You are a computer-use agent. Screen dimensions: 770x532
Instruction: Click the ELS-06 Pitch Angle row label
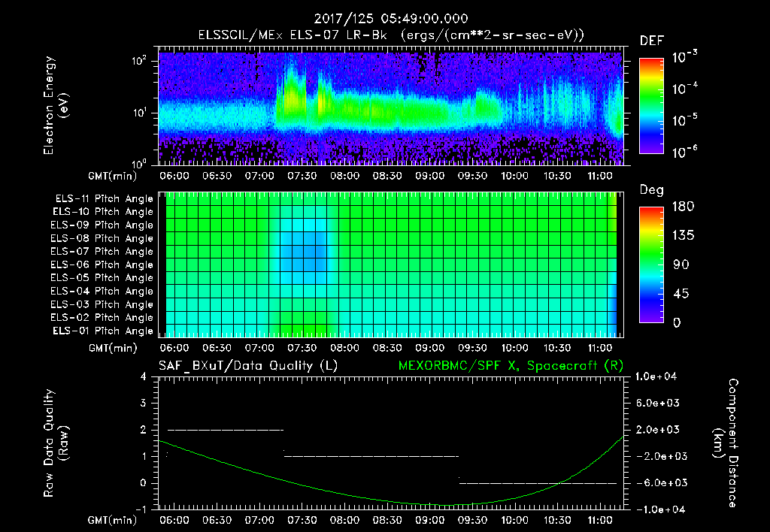tap(102, 265)
